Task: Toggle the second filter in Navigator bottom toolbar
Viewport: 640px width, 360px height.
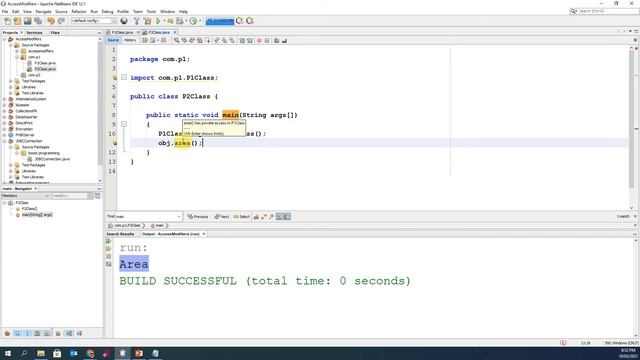Action: pyautogui.click(x=18, y=333)
